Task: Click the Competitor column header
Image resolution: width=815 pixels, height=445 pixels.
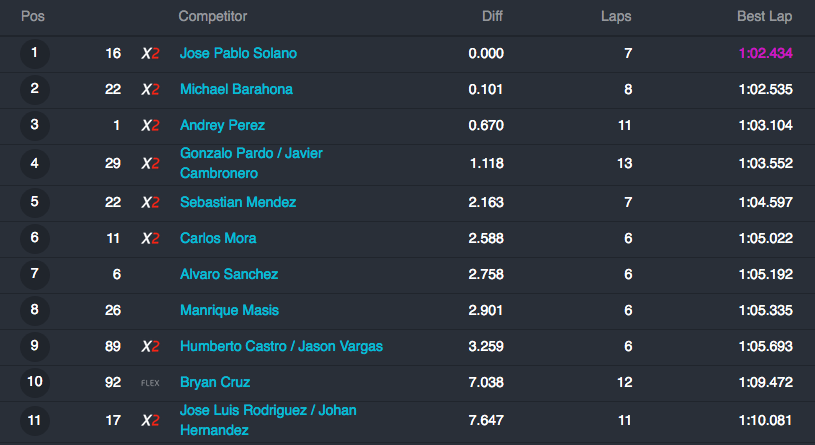Action: (213, 17)
